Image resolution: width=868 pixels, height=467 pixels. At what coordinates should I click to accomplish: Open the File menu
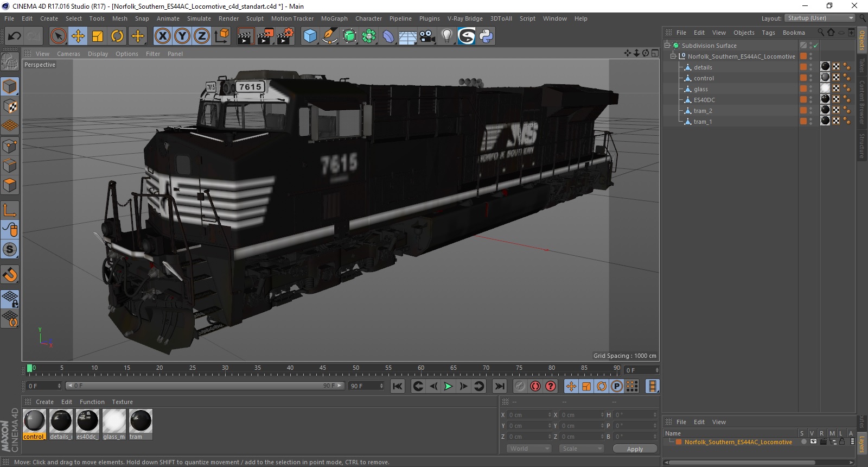point(9,18)
